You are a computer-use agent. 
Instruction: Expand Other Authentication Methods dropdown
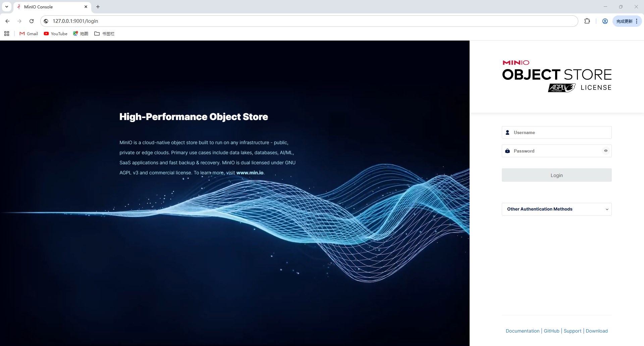coord(557,209)
